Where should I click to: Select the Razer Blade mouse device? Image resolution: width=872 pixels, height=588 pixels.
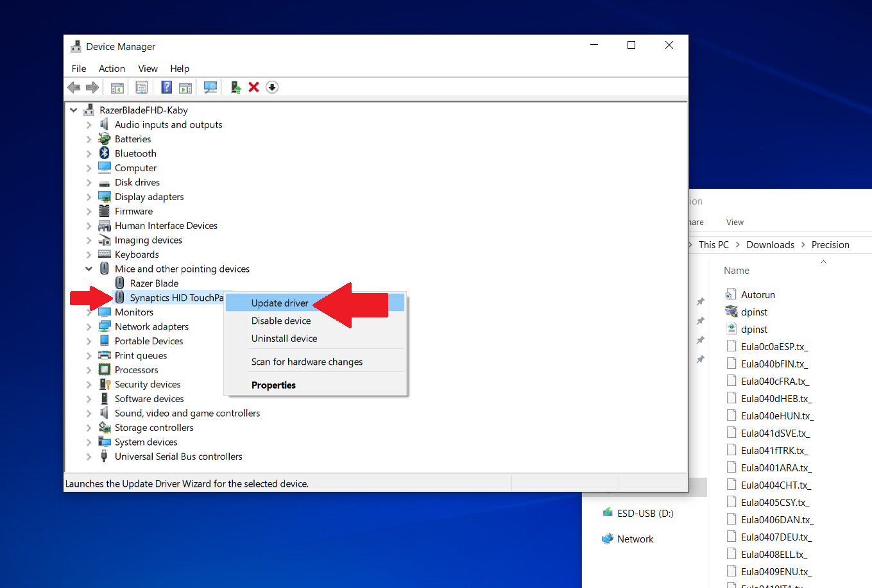click(x=154, y=283)
